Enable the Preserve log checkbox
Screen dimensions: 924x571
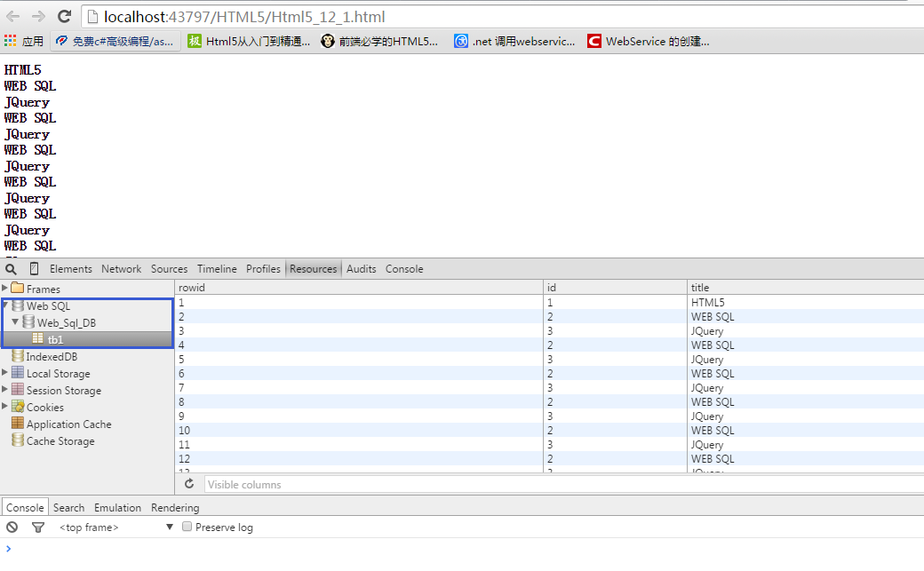[187, 527]
